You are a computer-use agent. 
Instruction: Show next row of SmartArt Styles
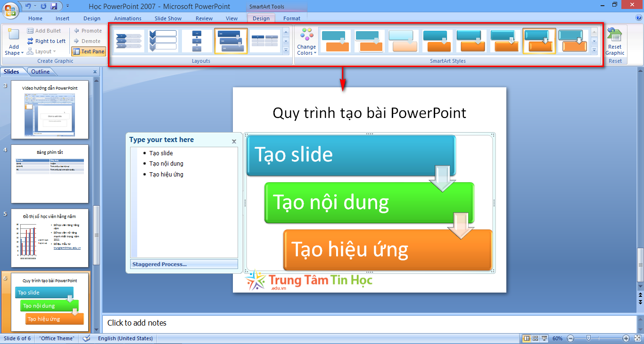click(594, 41)
